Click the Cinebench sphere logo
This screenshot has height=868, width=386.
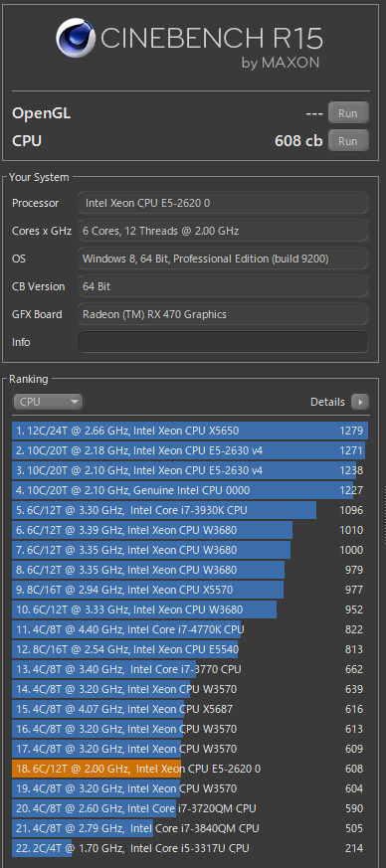[x=75, y=37]
